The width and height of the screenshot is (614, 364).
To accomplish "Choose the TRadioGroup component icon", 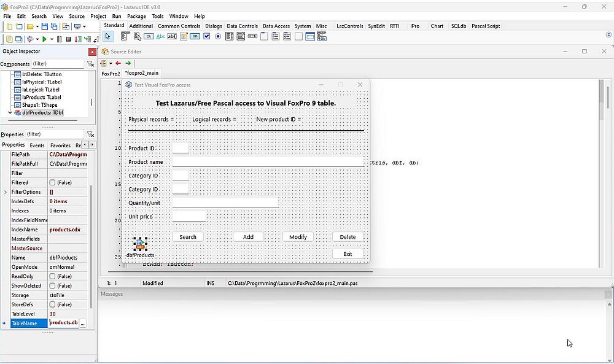I will coord(276,36).
